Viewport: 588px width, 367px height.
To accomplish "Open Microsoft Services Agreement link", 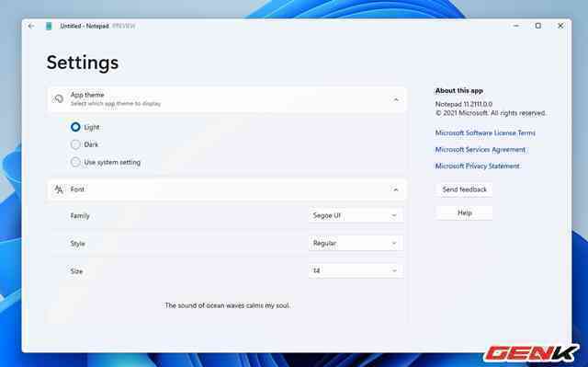I will [x=480, y=150].
